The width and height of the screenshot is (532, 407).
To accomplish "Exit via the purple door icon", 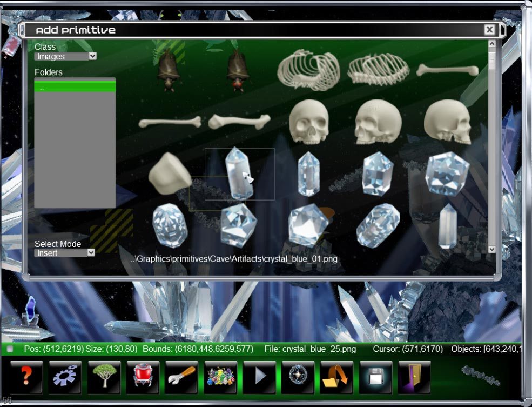I will click(x=414, y=377).
